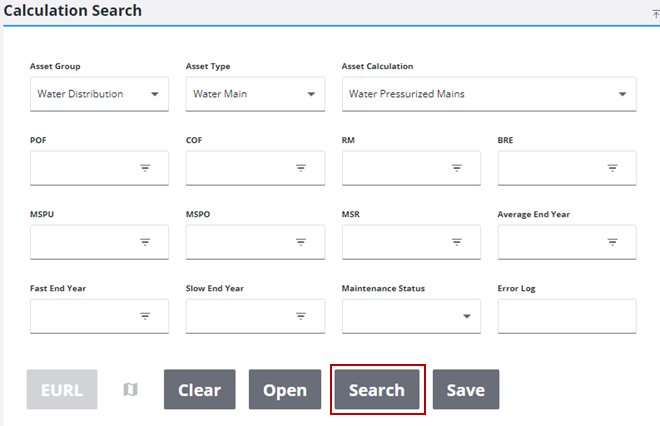The width and height of the screenshot is (660, 426).
Task: Click the Save button
Action: point(466,390)
